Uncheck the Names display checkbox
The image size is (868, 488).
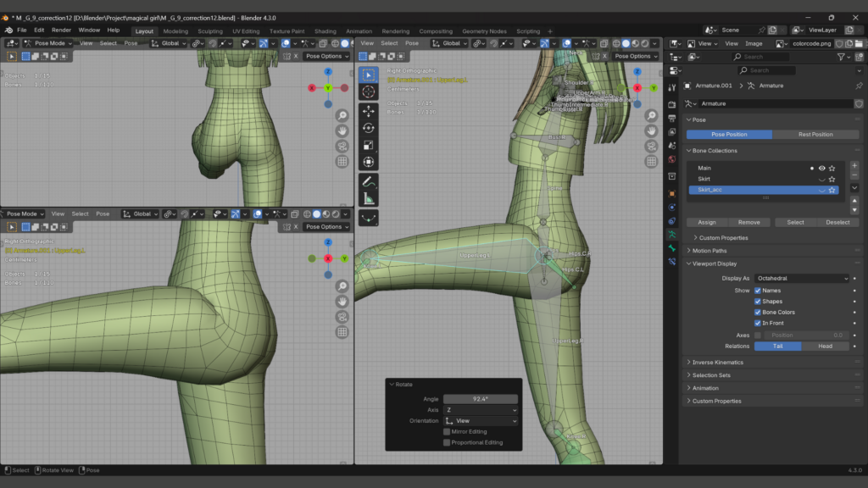[758, 291]
